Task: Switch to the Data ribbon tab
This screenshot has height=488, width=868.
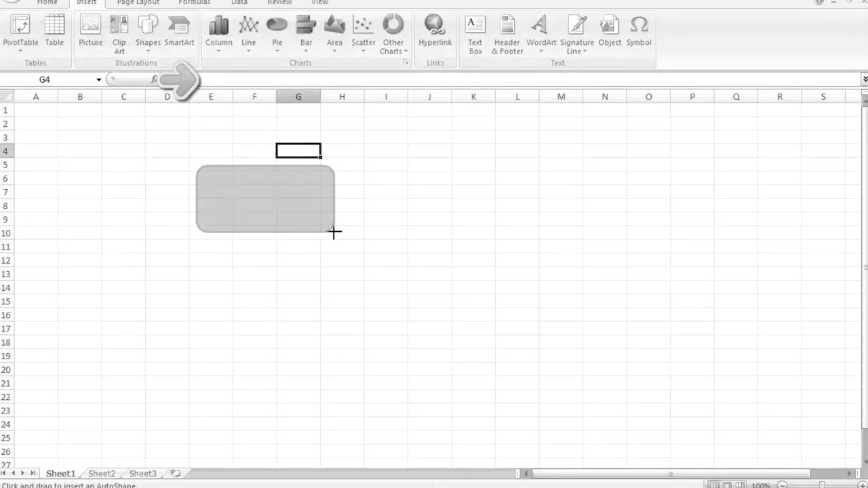Action: pos(239,3)
